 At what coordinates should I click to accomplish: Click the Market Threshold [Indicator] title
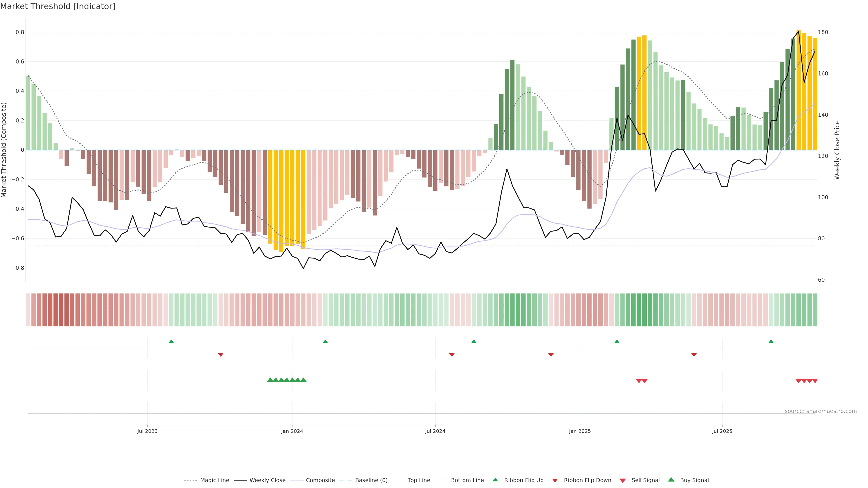58,6
